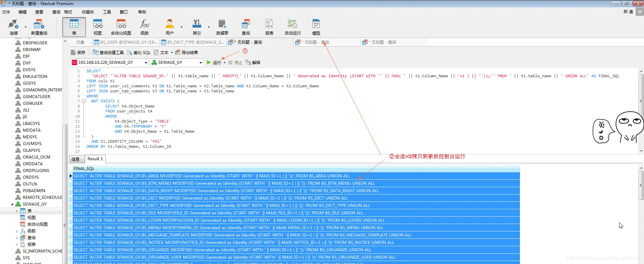Click the 解释 (Explain) button
The image size is (644, 264).
coord(253,62)
